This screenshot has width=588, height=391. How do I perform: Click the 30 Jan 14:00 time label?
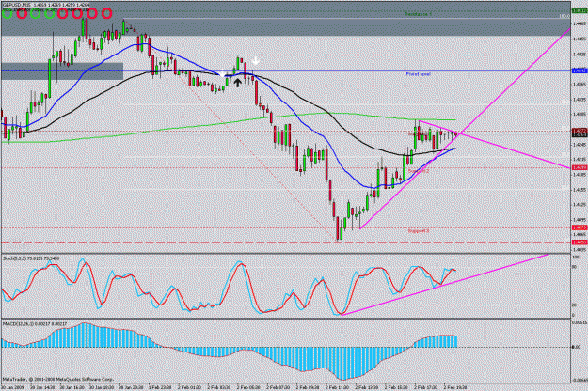point(41,387)
